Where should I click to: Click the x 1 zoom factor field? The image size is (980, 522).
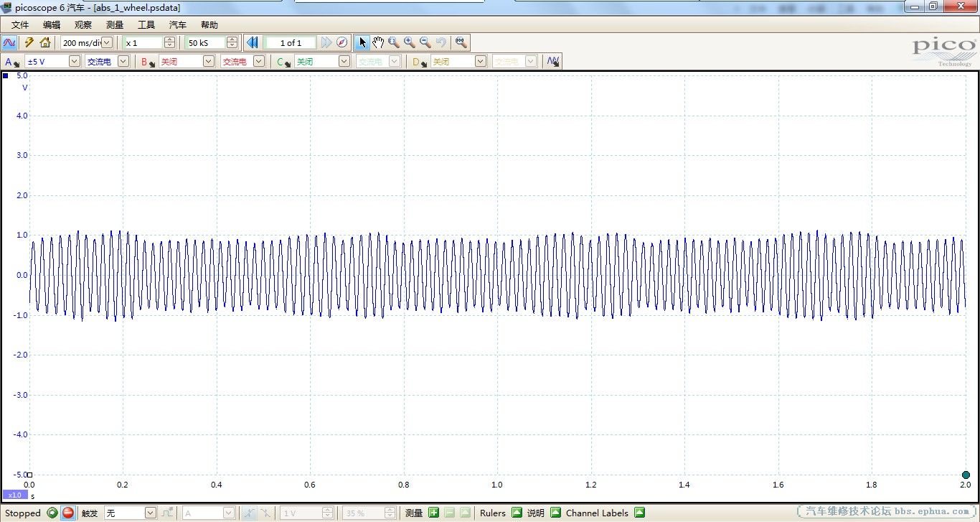[x=143, y=43]
